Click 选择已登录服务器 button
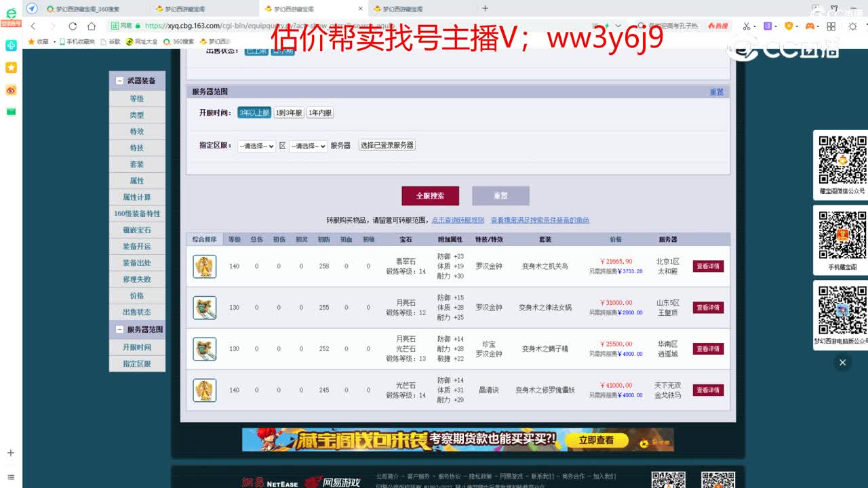The width and height of the screenshot is (868, 488). (x=387, y=145)
